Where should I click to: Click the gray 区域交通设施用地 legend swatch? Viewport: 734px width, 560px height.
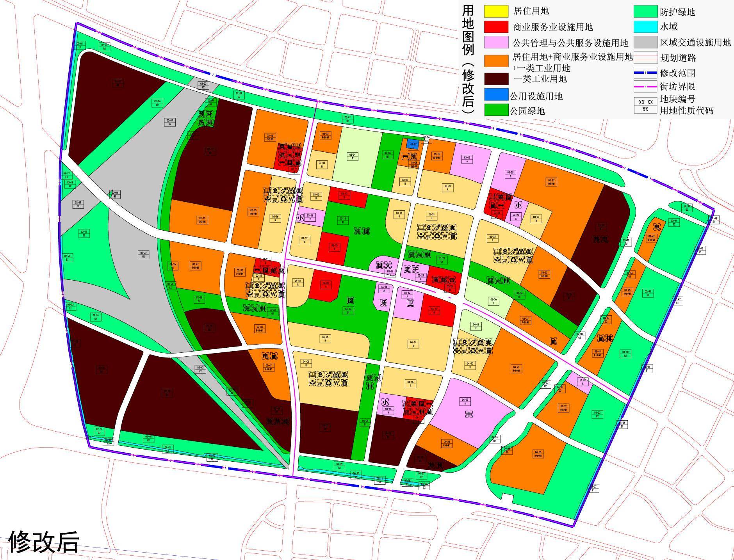(x=645, y=42)
